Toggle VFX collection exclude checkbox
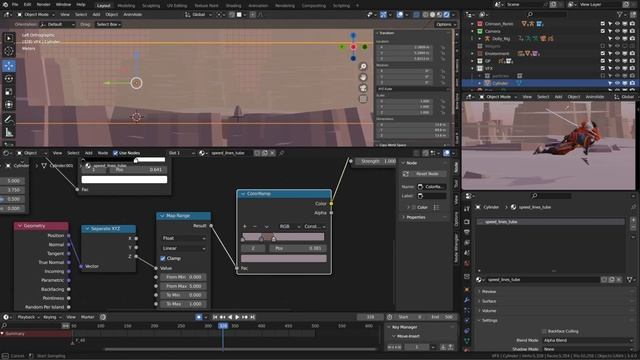The image size is (640, 360). 602,68
